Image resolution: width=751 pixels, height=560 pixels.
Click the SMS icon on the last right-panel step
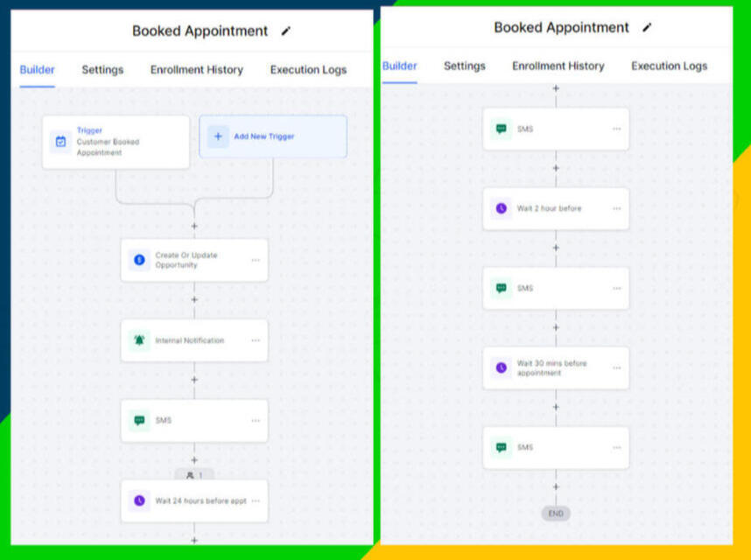[x=501, y=447]
